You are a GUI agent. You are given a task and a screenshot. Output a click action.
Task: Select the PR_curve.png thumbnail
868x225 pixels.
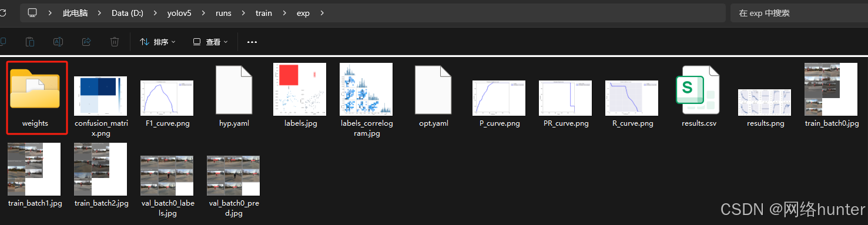(565, 98)
